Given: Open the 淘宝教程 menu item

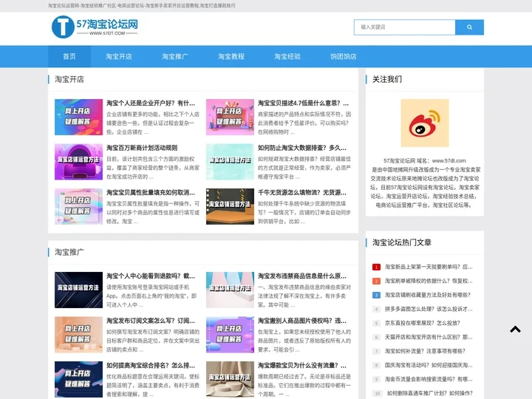Looking at the screenshot, I should 231,56.
